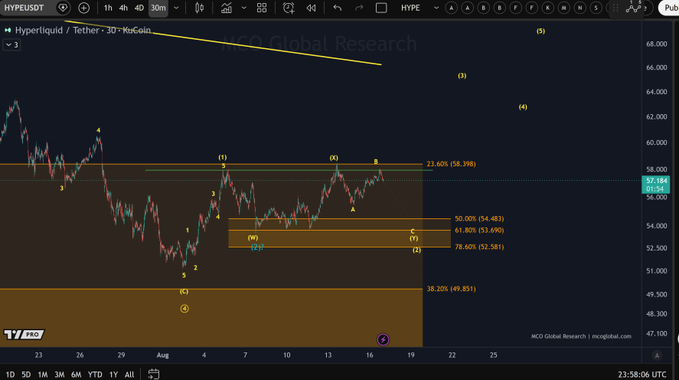Click the 38.20% (49.851) Fib label
The width and height of the screenshot is (679, 380).
pos(451,289)
